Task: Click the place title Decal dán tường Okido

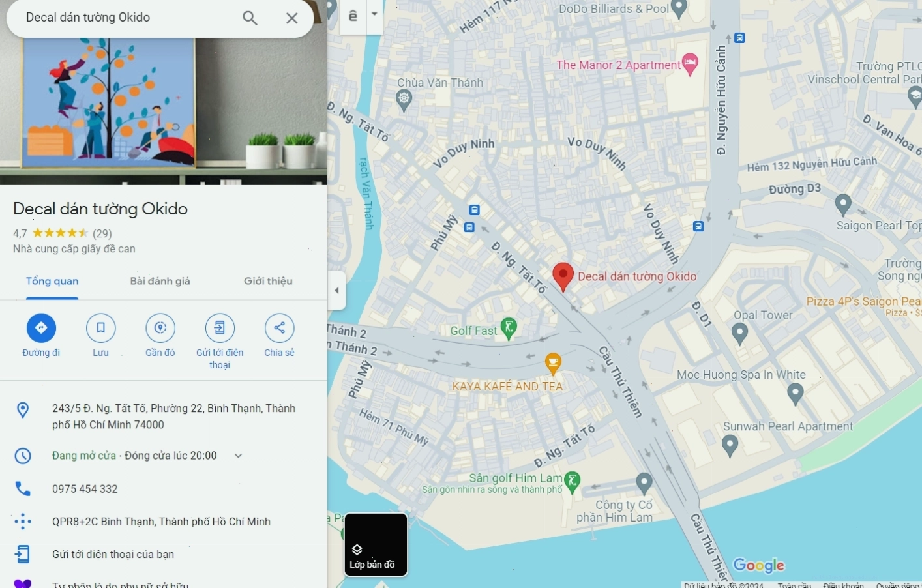Action: coord(100,209)
